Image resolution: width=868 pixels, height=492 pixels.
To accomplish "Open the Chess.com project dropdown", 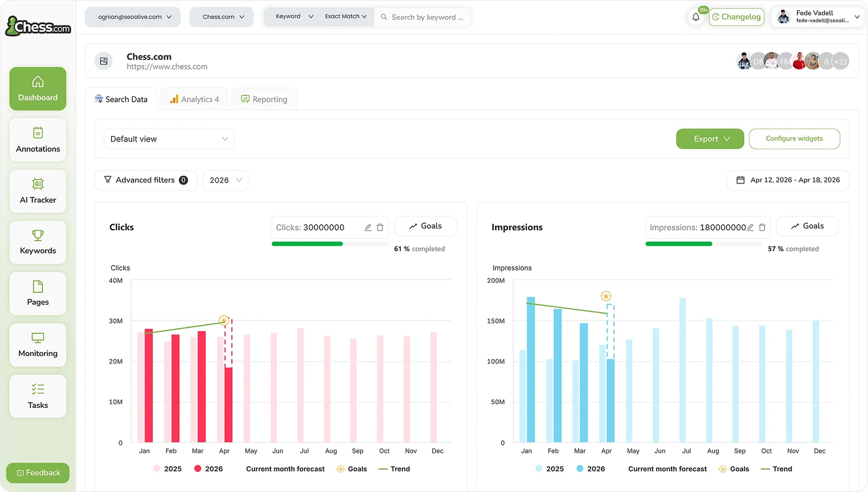I will point(222,17).
